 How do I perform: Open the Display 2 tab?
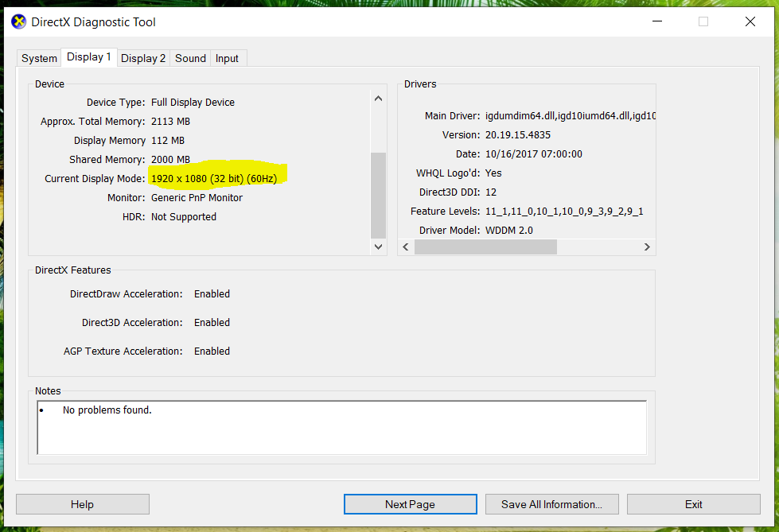(143, 58)
